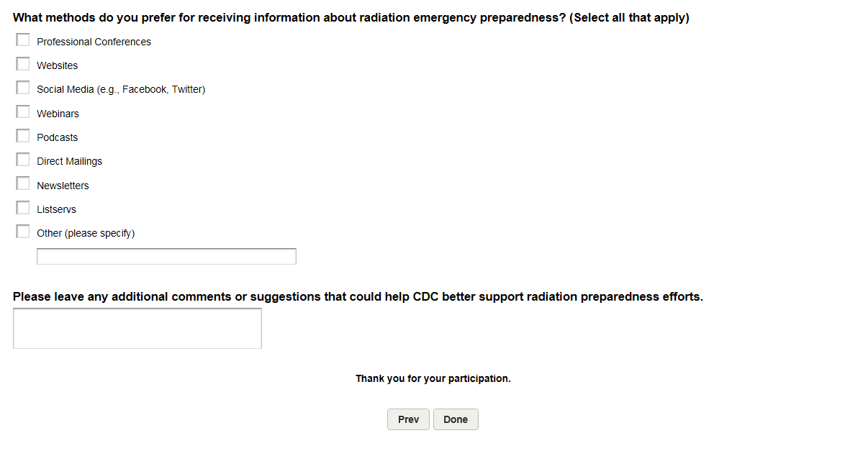The image size is (868, 451).
Task: Click the Podcasts label text
Action: pos(57,137)
